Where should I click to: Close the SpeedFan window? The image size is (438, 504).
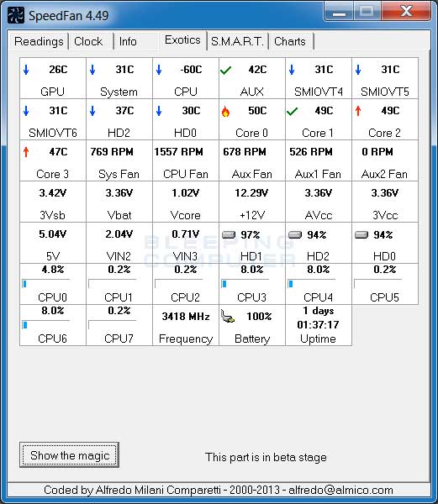click(407, 13)
